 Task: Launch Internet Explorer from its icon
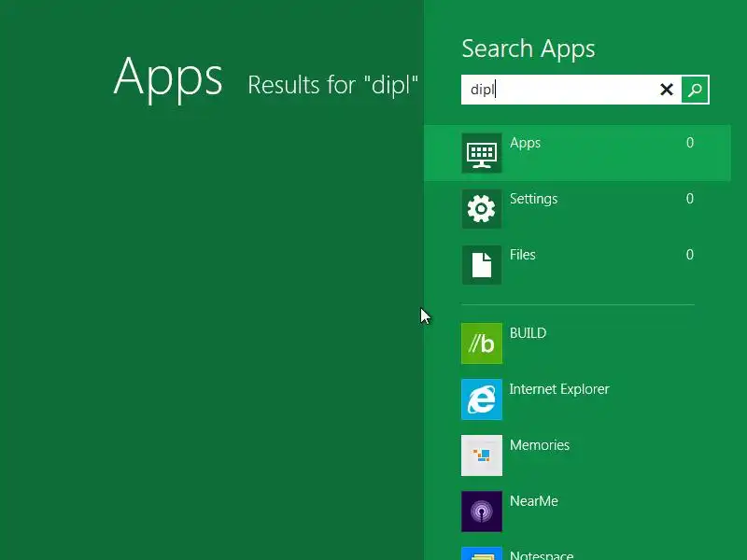pos(482,399)
